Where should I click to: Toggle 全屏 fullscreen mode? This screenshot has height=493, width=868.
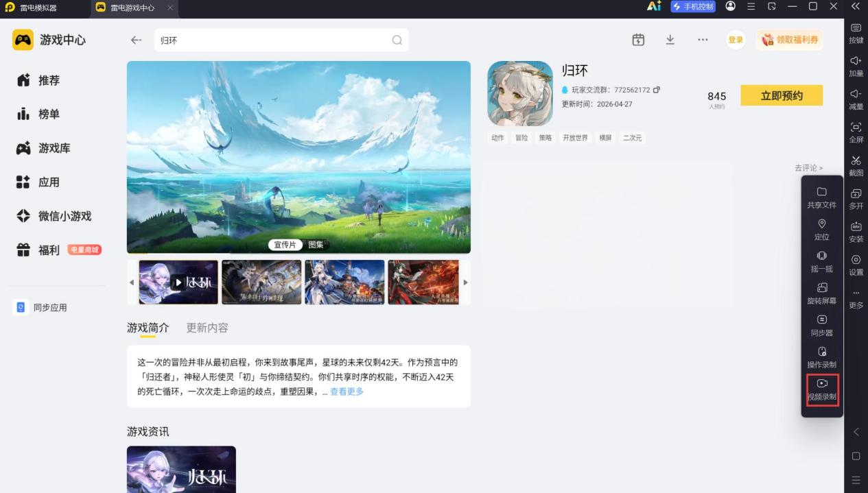(x=856, y=132)
